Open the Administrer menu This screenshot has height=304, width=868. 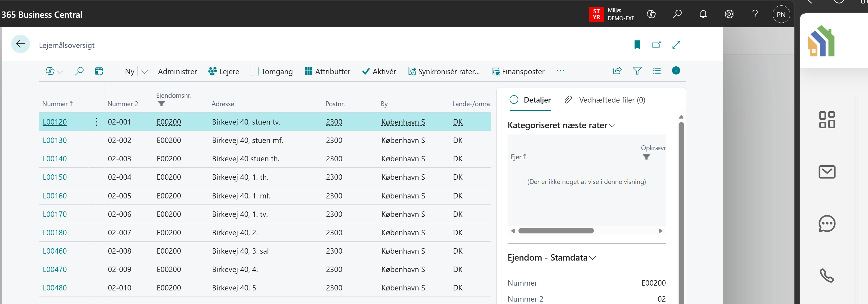177,71
